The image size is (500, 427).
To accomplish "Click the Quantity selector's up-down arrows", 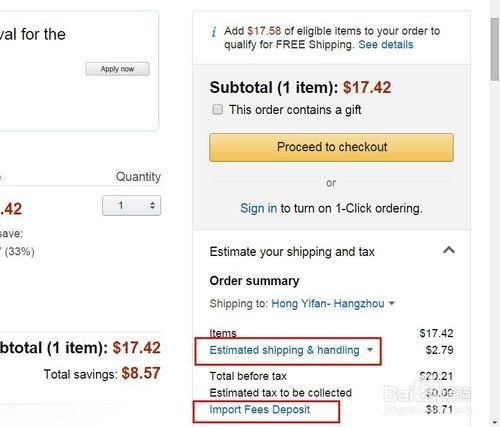I will pos(152,205).
